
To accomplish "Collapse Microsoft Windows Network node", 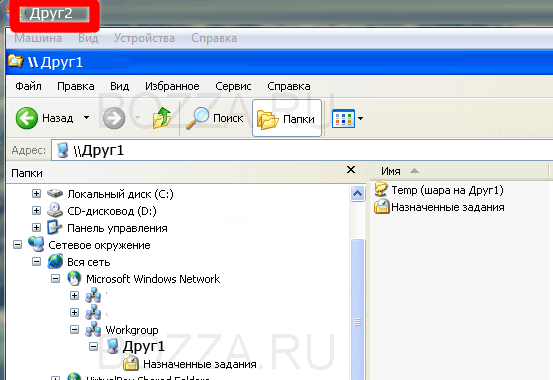I will coord(55,278).
